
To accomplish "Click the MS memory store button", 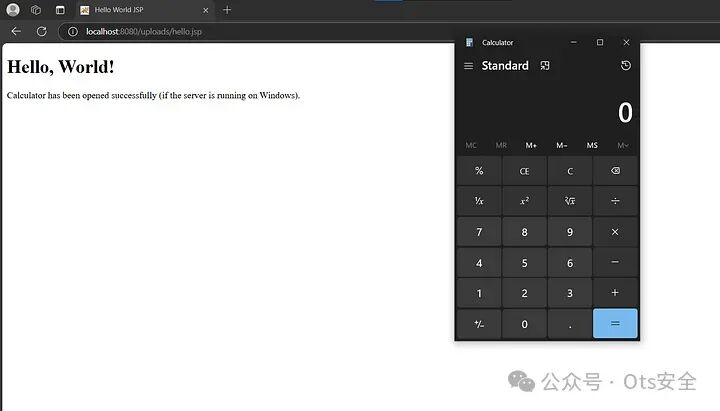I will [x=592, y=145].
